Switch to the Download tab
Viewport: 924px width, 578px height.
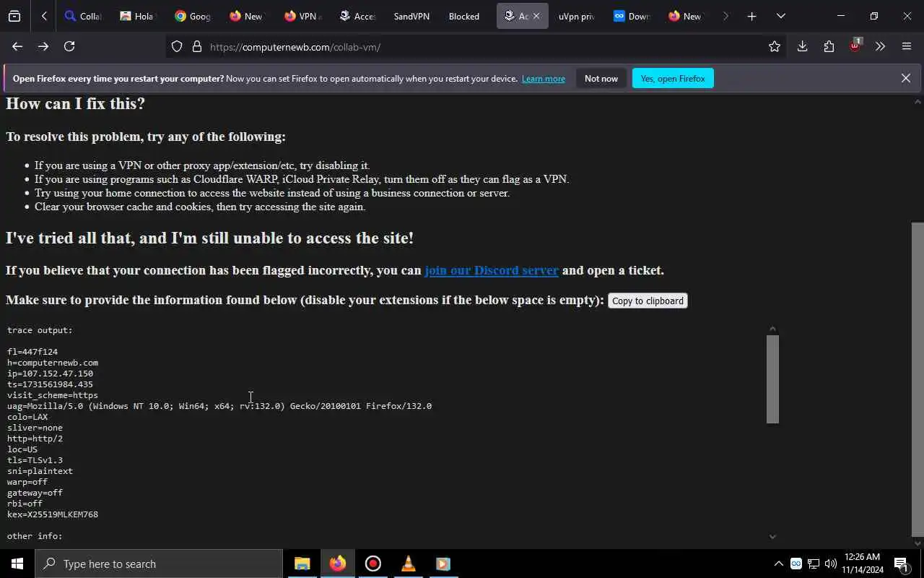coord(632,16)
